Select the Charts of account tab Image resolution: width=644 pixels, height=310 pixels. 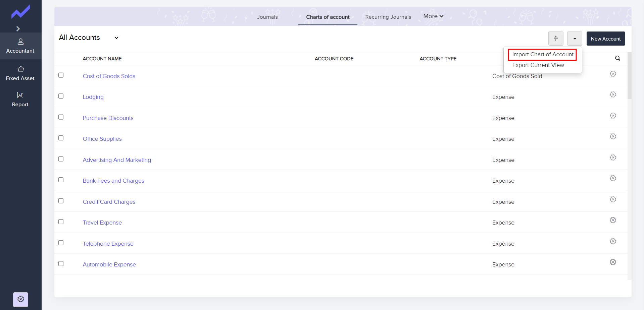pos(328,17)
